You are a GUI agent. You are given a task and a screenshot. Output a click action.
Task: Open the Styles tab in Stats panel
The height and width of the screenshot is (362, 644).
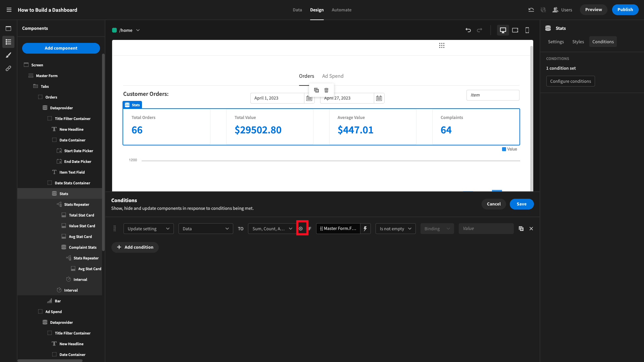[x=578, y=42]
